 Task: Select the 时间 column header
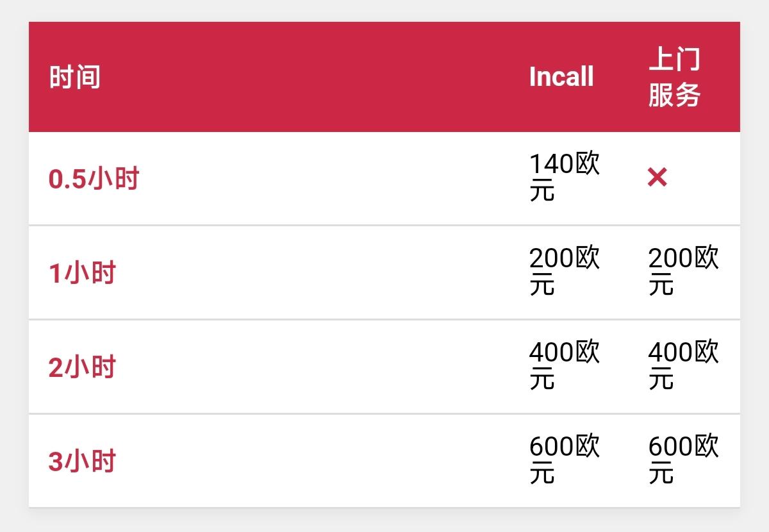[x=75, y=77]
